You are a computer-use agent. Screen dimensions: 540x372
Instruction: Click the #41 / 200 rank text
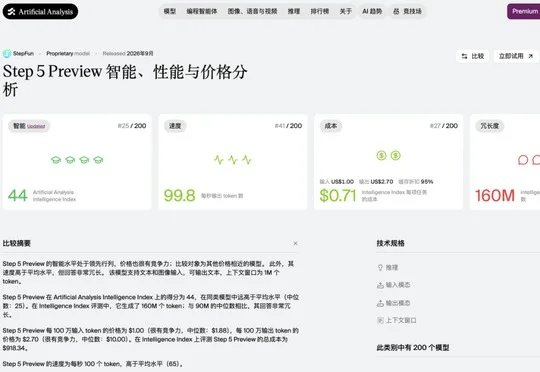tap(288, 126)
